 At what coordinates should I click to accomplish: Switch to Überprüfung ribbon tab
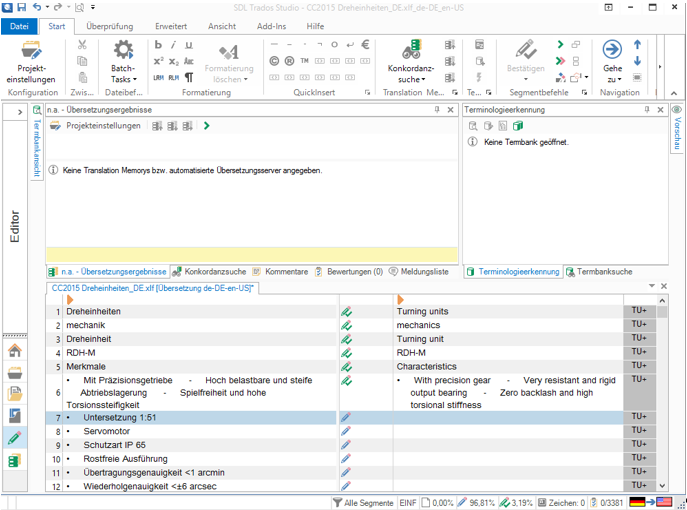pyautogui.click(x=110, y=26)
